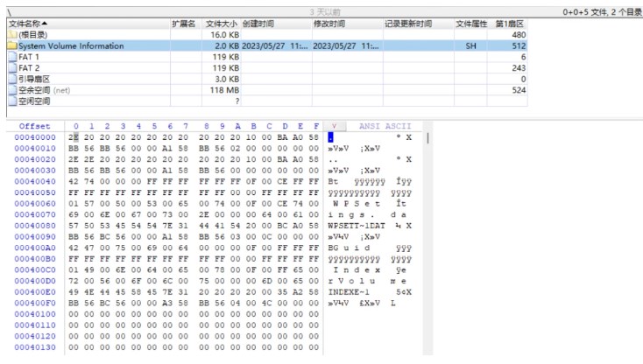The height and width of the screenshot is (364, 643).
Task: Click first sector value 524
Action: 519,90
